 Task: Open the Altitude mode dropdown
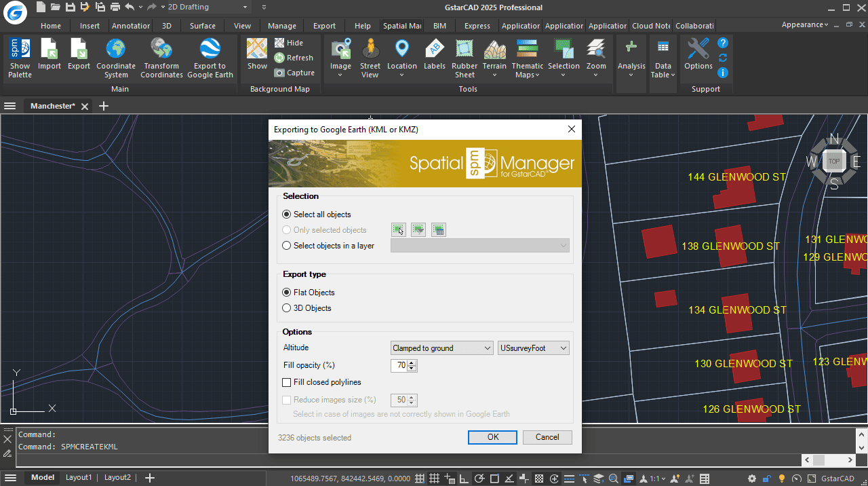pos(442,348)
